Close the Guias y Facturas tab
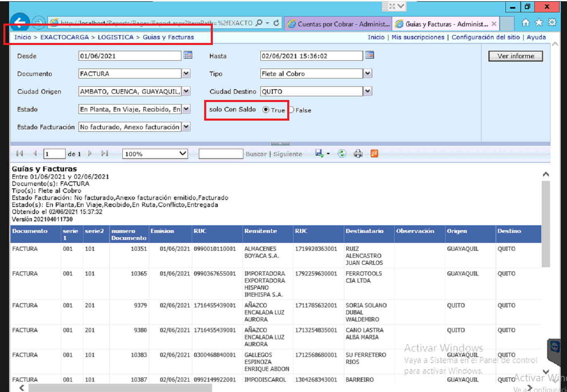The image size is (567, 392). 494,24
